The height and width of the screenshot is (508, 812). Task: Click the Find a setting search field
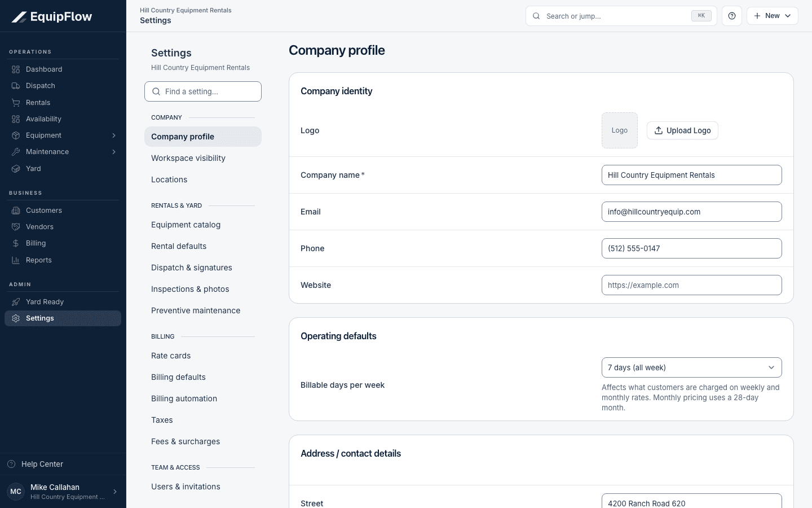[x=203, y=91]
